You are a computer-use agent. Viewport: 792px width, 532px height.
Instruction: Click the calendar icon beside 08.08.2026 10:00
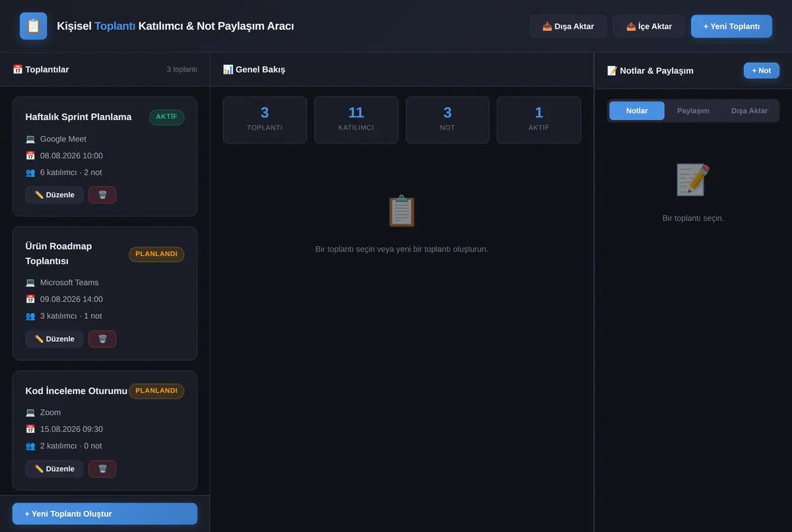(x=30, y=156)
